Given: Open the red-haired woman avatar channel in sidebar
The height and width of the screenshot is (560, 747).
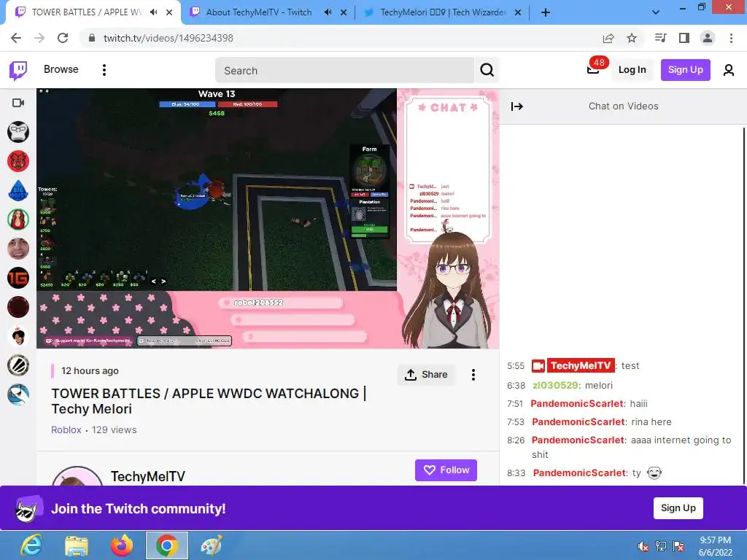Looking at the screenshot, I should click(x=18, y=219).
